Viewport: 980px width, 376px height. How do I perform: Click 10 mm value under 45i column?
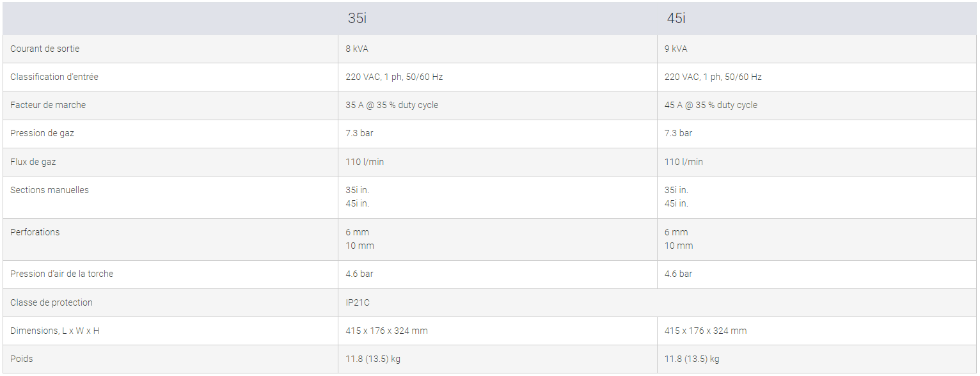pos(679,246)
